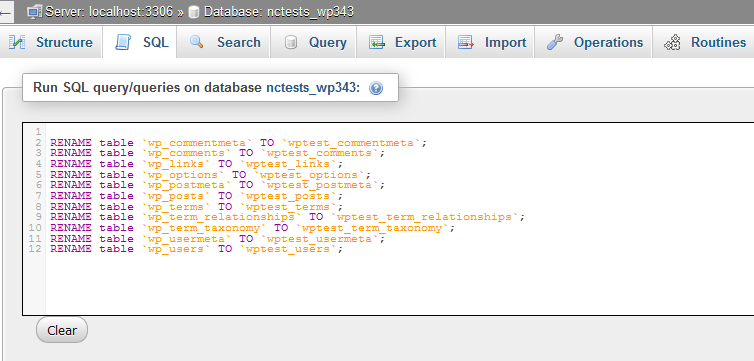754x361 pixels.
Task: Click the Import icon
Action: [466, 42]
